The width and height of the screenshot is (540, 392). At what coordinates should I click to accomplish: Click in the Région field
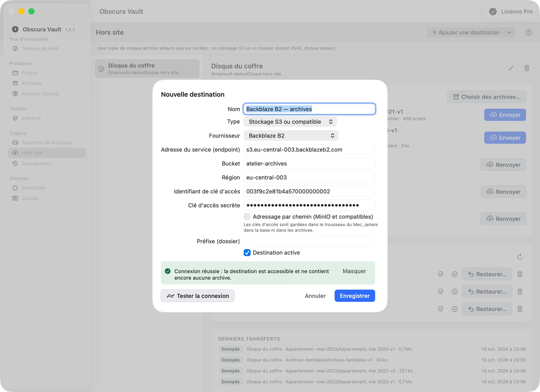point(309,178)
